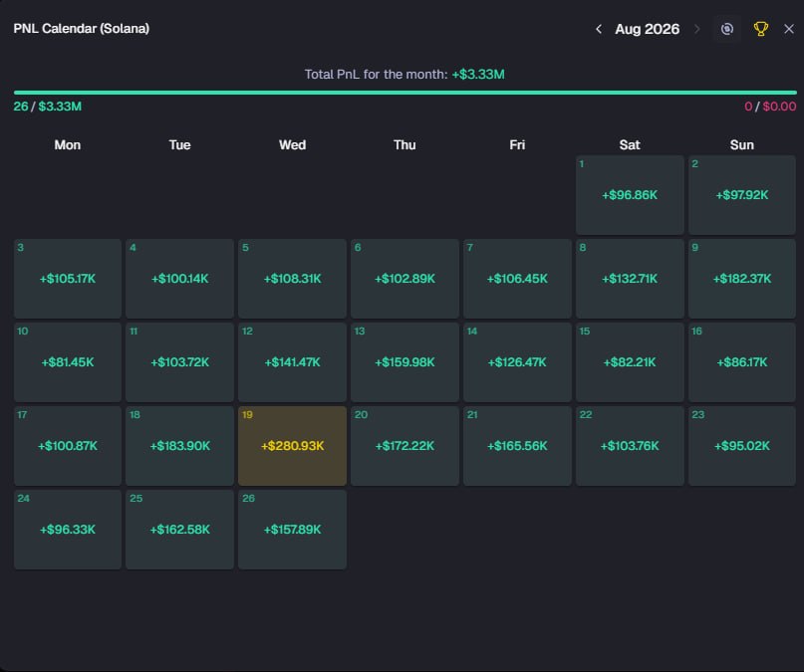Viewport: 804px width, 672px height.
Task: Open day 24 showing +$96.33K
Action: point(68,530)
